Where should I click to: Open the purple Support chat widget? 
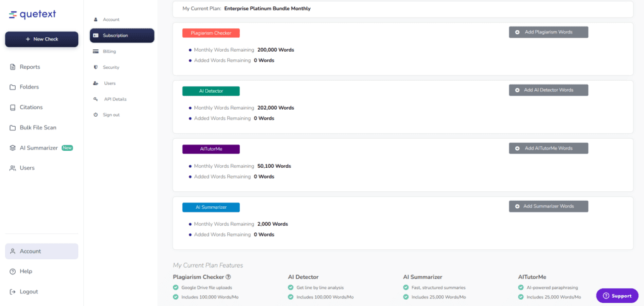[x=617, y=295]
